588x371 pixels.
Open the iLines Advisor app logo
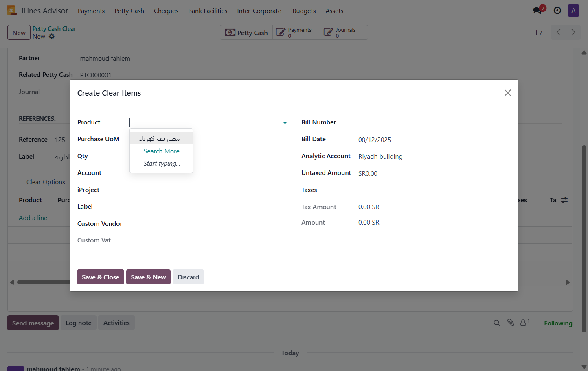[12, 11]
